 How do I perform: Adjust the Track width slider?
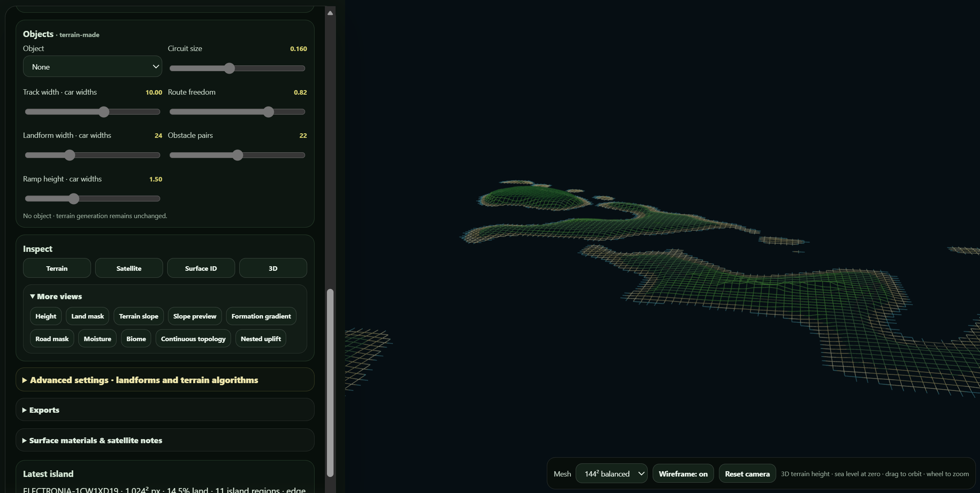[92, 112]
